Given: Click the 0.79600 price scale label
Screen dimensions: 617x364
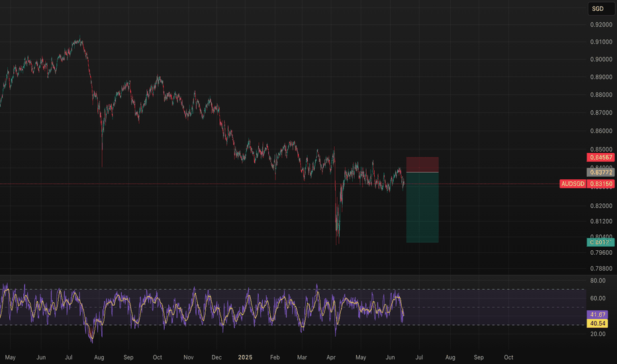Looking at the screenshot, I should pyautogui.click(x=601, y=253).
